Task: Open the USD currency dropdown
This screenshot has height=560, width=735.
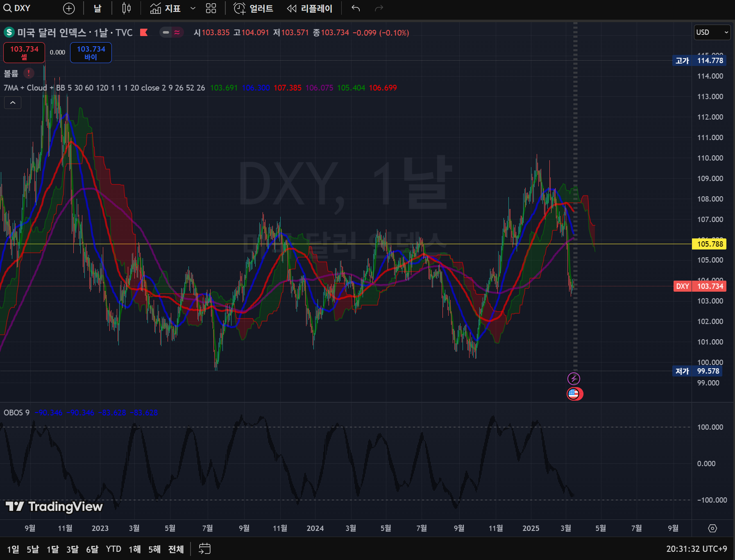Action: 712,32
